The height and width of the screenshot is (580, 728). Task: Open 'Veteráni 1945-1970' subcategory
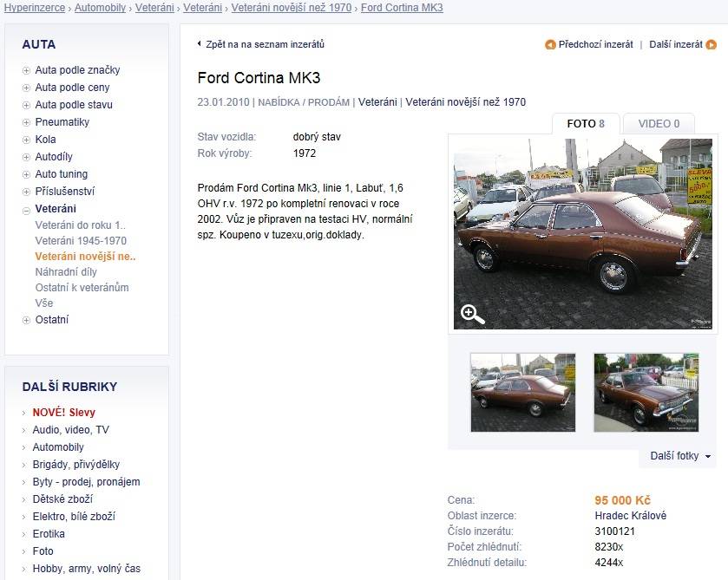[x=81, y=241]
